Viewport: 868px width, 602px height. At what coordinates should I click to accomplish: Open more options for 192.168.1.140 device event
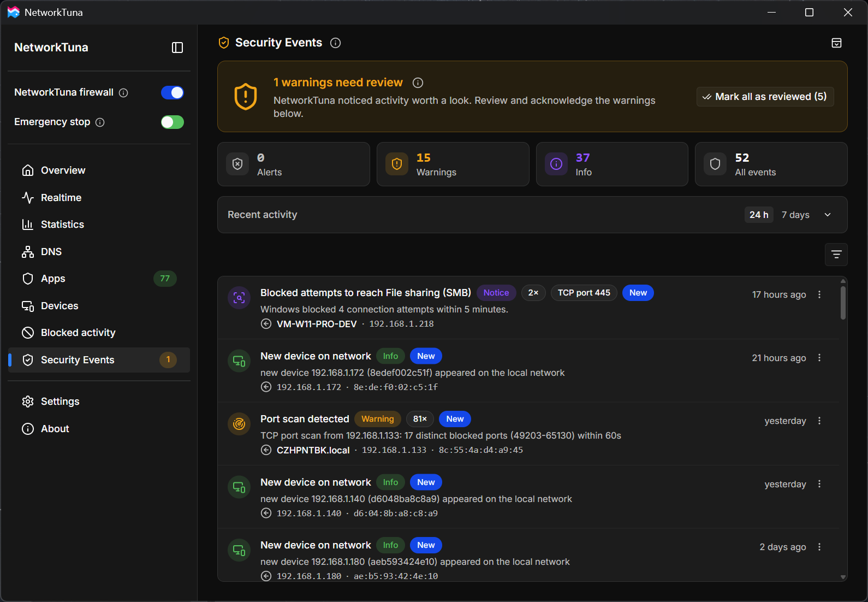819,484
